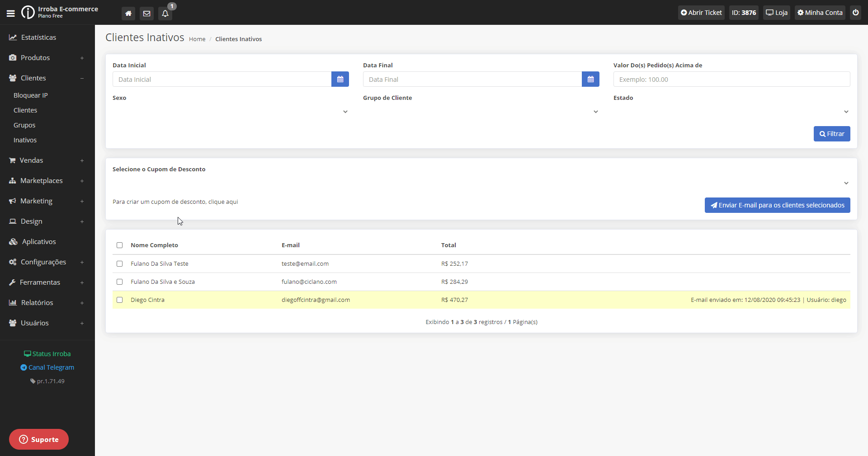Image resolution: width=868 pixels, height=456 pixels.
Task: Open the Grupo de Cliente dropdown
Action: click(481, 112)
